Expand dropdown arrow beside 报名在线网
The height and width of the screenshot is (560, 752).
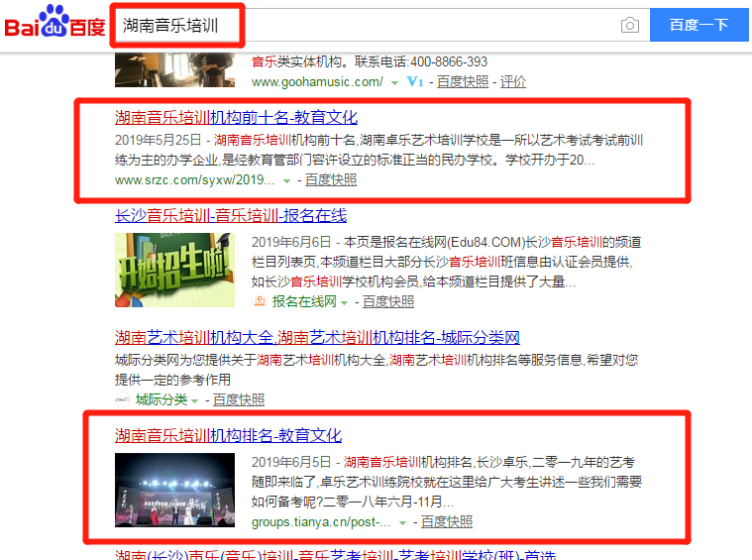(x=345, y=302)
